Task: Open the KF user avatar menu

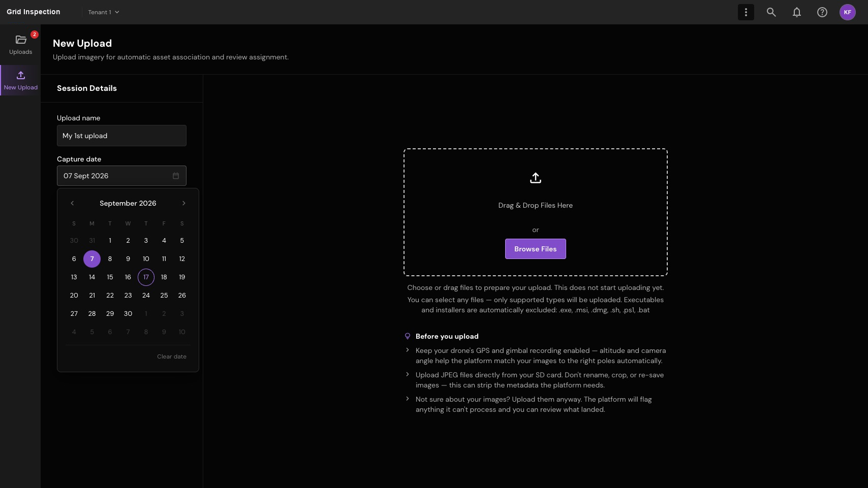Action: (x=847, y=12)
